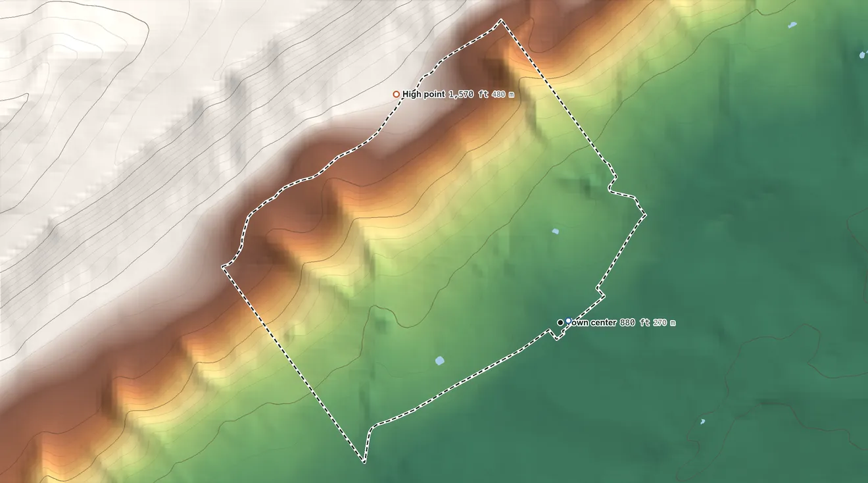
Task: Click the black Town center dot marker
Action: pos(560,322)
